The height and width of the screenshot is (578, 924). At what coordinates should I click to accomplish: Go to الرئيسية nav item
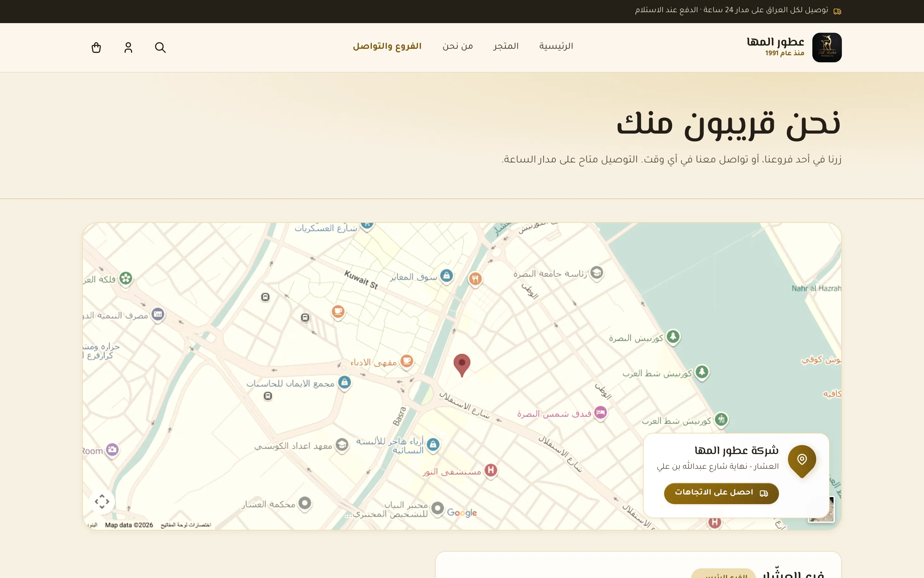point(556,46)
